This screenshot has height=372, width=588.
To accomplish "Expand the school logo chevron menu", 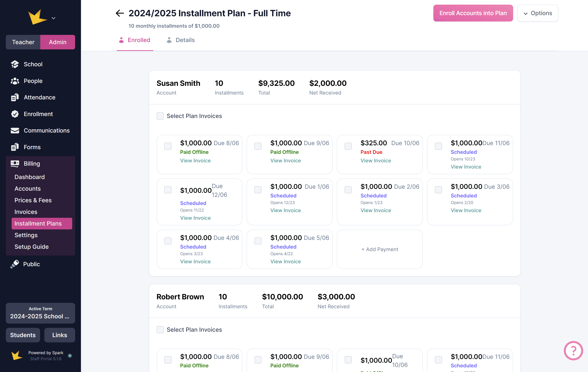I will coord(53,18).
